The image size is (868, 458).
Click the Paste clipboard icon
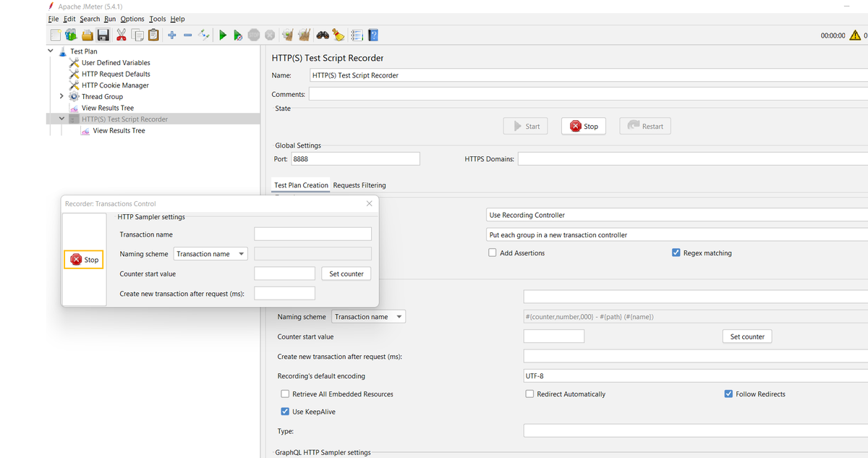(153, 35)
